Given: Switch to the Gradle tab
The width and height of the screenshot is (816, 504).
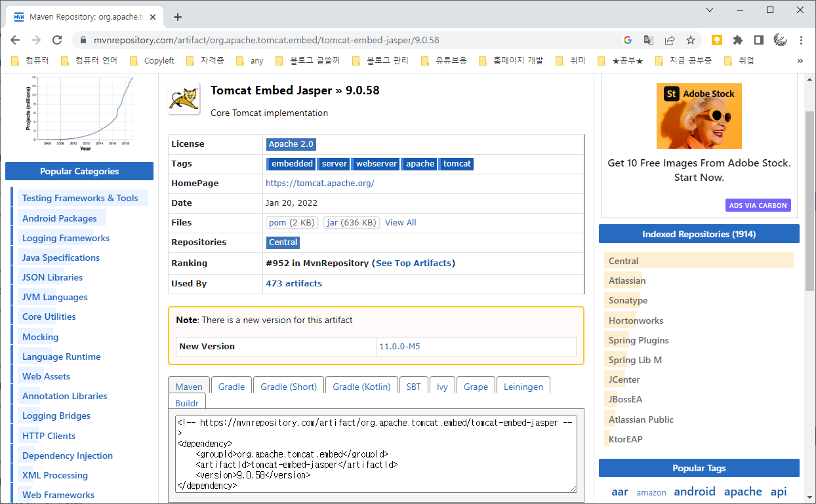Looking at the screenshot, I should click(x=232, y=386).
